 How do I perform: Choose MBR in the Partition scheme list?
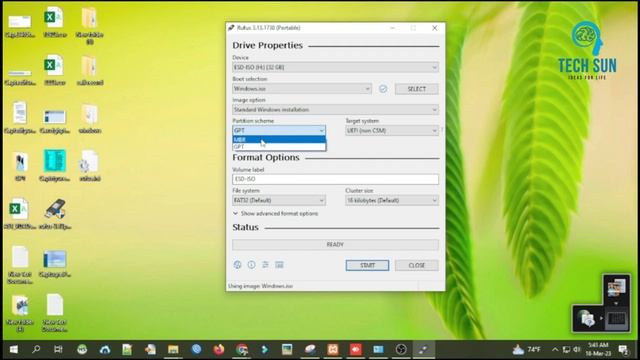279,140
